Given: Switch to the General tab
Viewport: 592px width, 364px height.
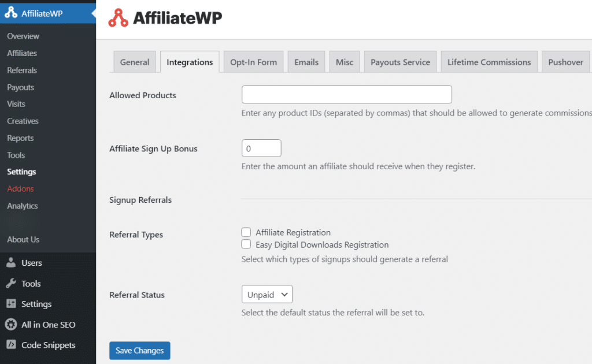Looking at the screenshot, I should click(134, 62).
